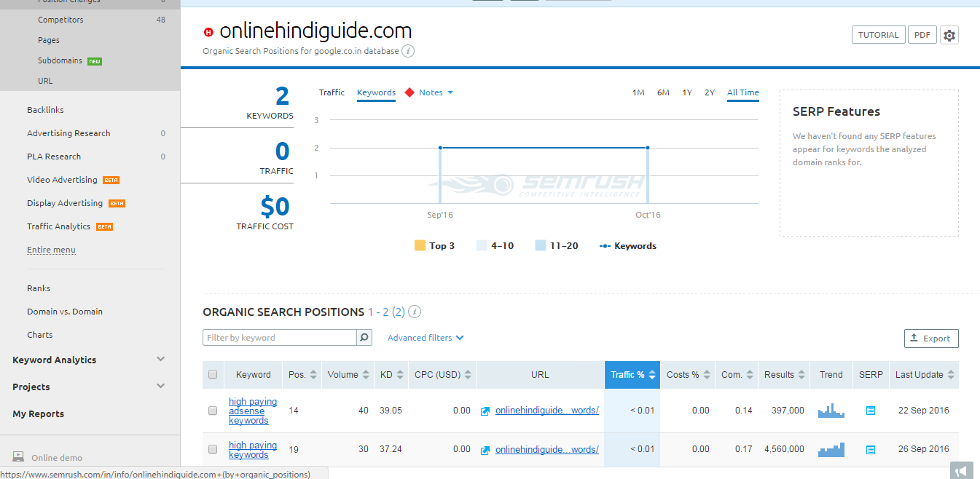View SERP snapshot for high paying keywords row
The image size is (980, 479).
[870, 450]
